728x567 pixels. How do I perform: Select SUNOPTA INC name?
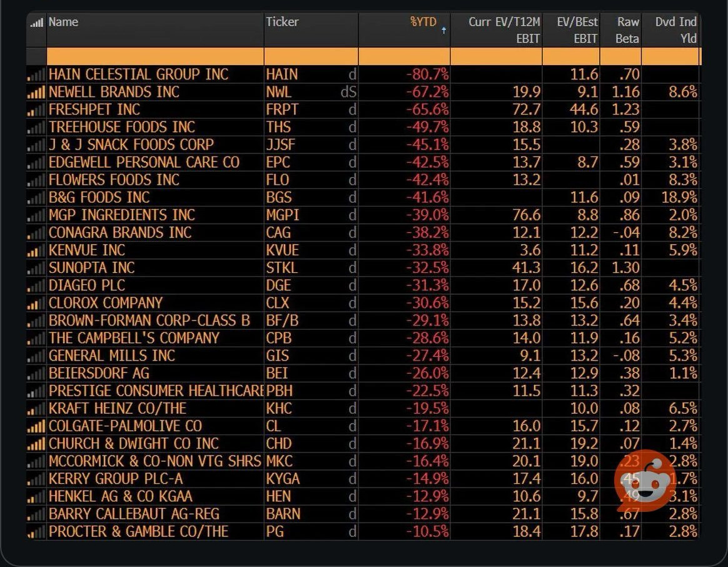point(91,268)
